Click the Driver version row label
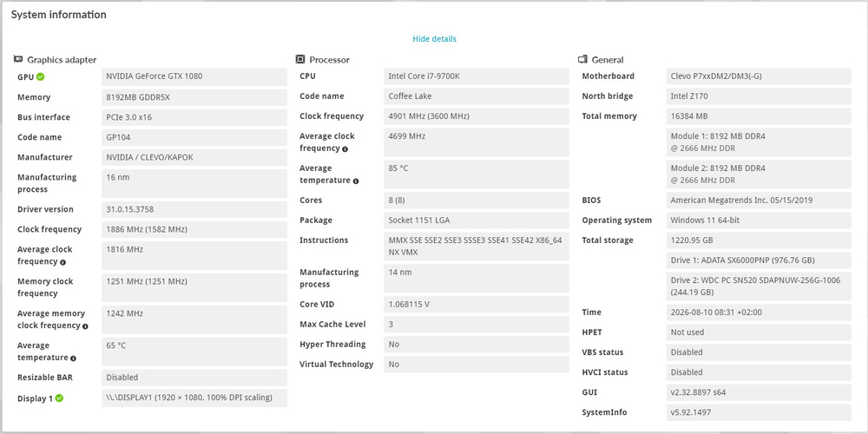The width and height of the screenshot is (868, 434). pyautogui.click(x=45, y=209)
